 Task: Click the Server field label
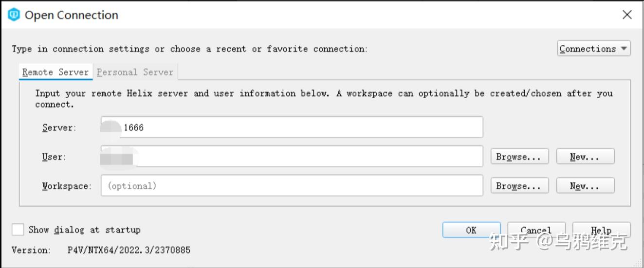pyautogui.click(x=59, y=128)
